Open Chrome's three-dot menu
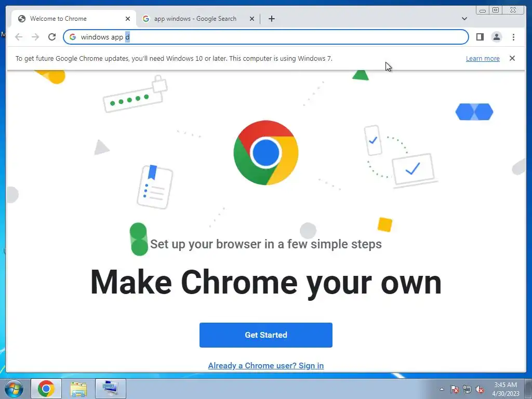Image resolution: width=532 pixels, height=399 pixels. [513, 37]
